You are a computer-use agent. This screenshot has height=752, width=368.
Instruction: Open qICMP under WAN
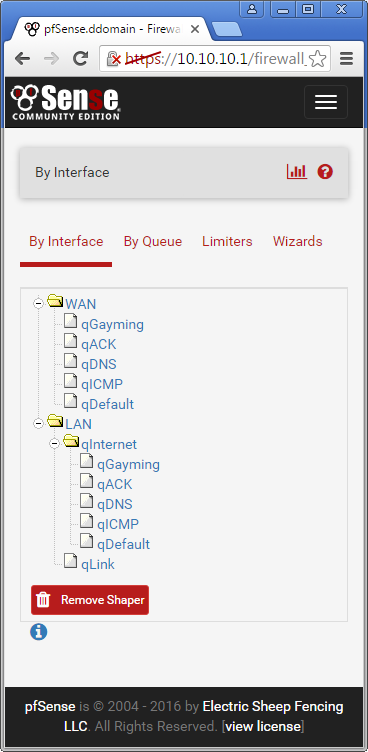102,385
